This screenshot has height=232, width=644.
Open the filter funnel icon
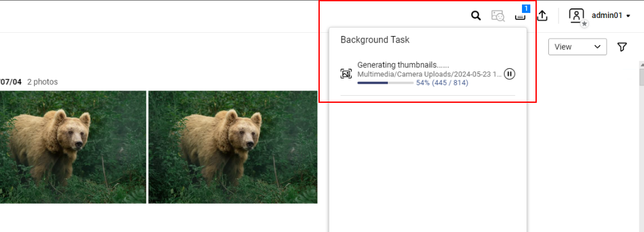[x=622, y=48]
